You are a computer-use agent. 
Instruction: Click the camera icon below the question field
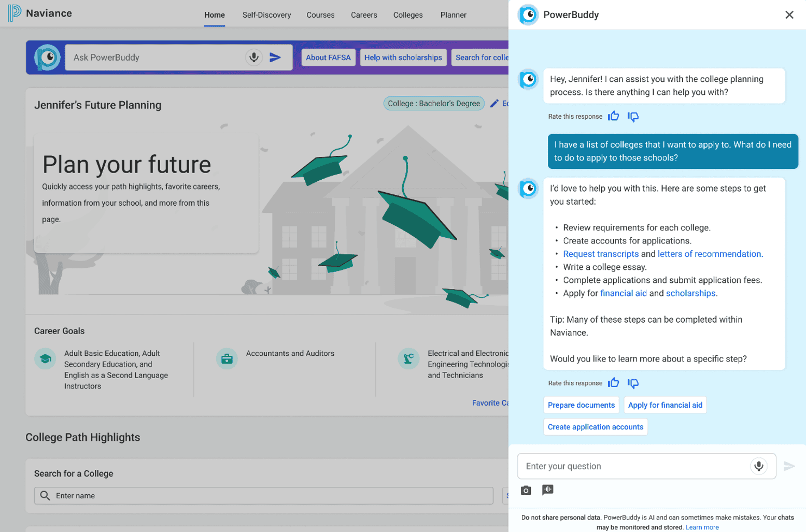[526, 490]
